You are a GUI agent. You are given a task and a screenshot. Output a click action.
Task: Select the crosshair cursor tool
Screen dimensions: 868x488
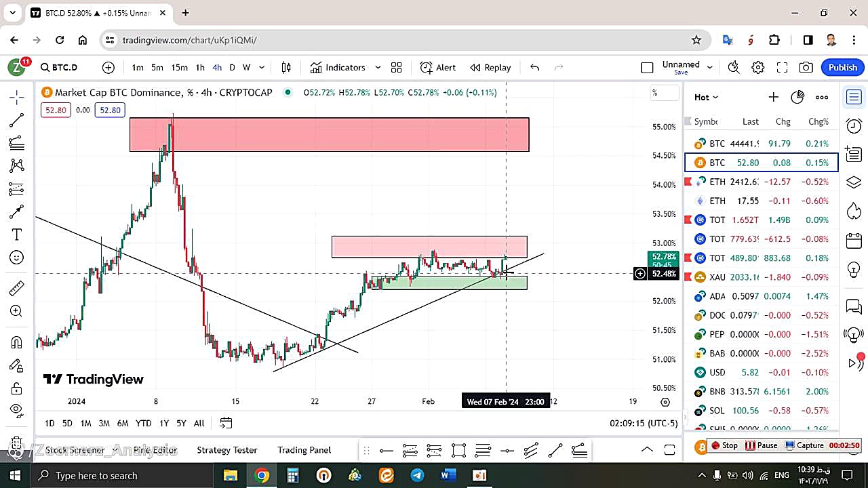(x=17, y=97)
